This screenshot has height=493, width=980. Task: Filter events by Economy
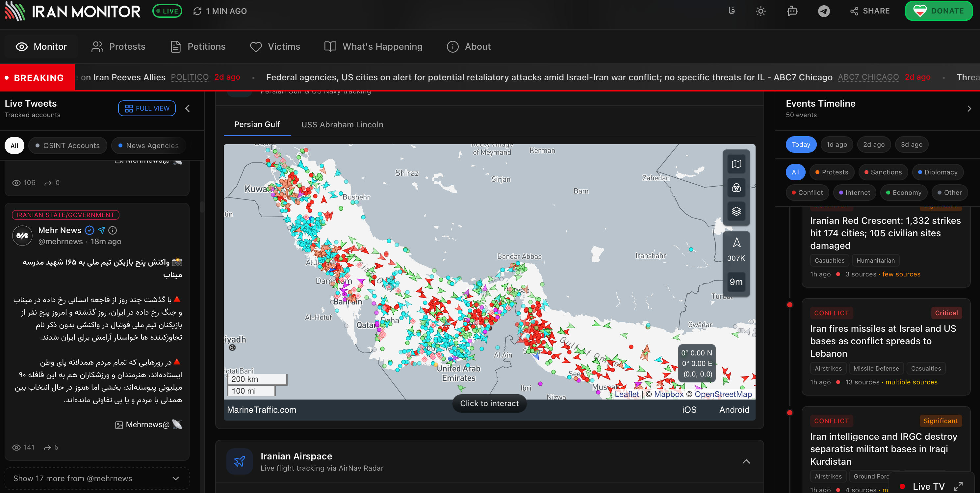click(904, 193)
